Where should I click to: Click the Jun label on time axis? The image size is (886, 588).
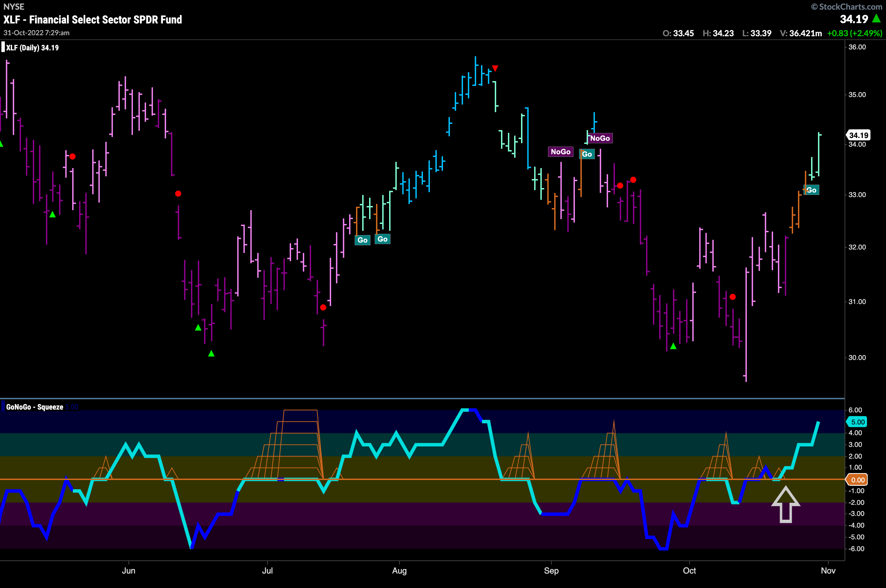[x=129, y=570]
